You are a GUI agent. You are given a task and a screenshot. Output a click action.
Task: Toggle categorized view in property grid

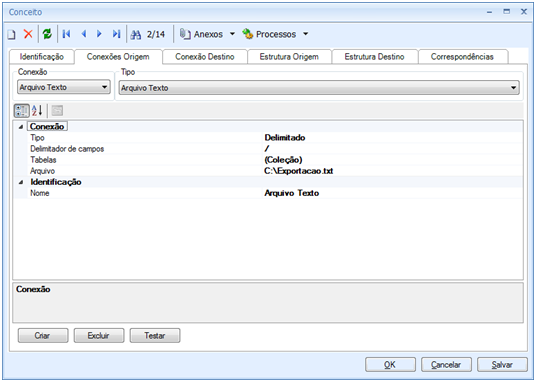[x=22, y=110]
